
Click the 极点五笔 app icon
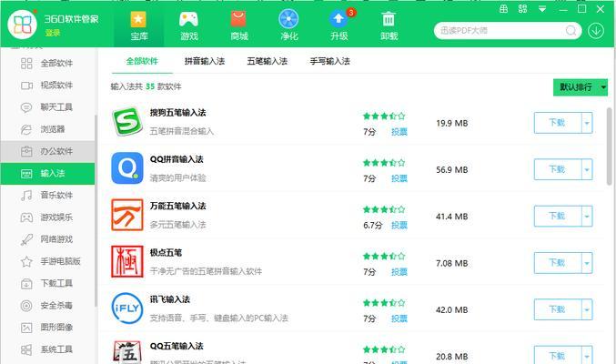[x=126, y=262]
